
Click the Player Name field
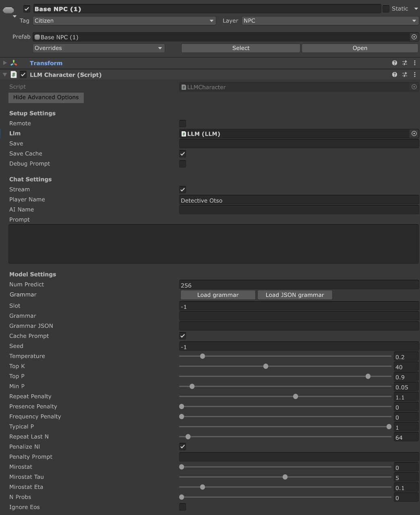coord(299,200)
